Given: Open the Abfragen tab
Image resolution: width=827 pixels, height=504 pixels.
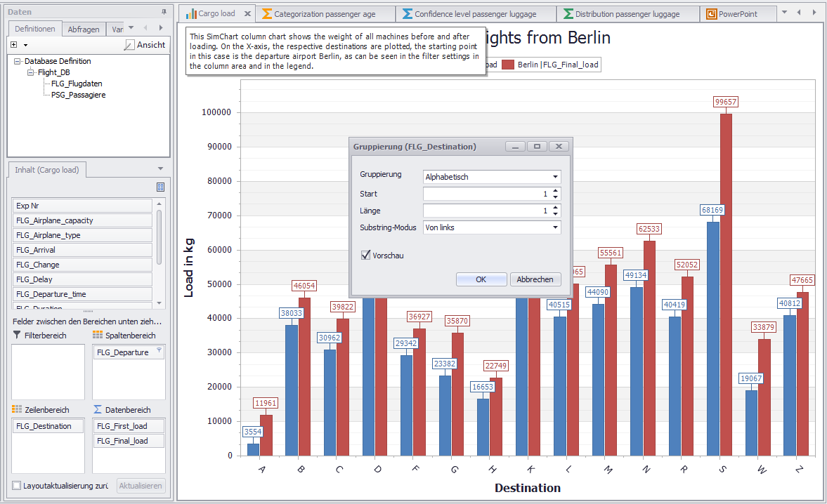Looking at the screenshot, I should 84,29.
